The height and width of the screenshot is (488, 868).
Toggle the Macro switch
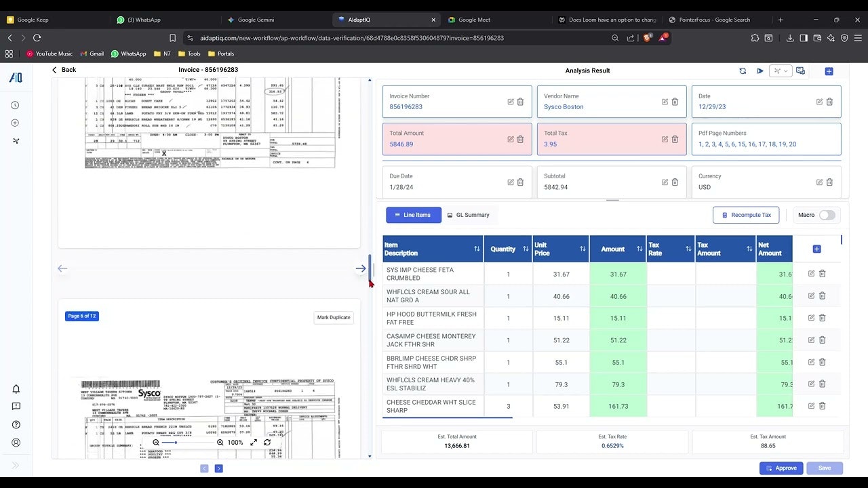[x=827, y=215]
